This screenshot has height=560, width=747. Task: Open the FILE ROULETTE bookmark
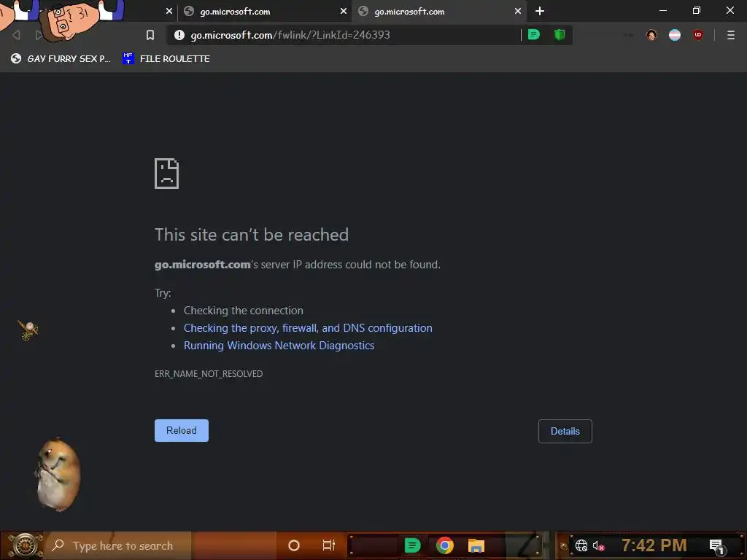click(x=166, y=58)
